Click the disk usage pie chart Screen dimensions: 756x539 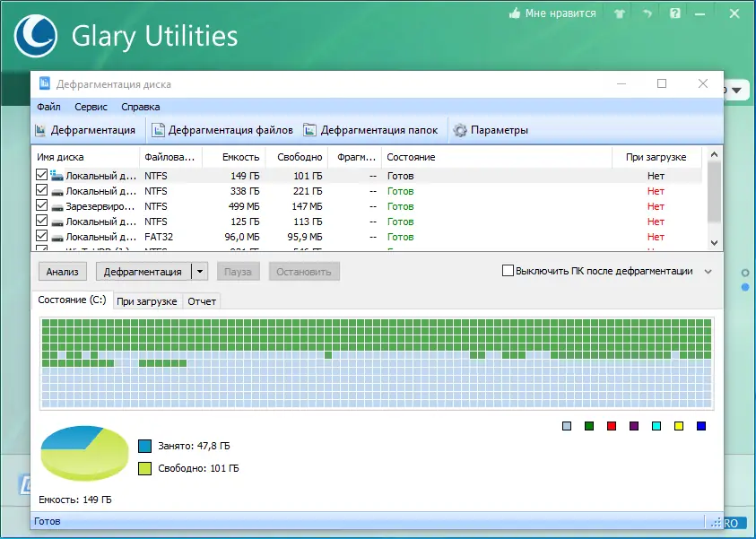[85, 453]
